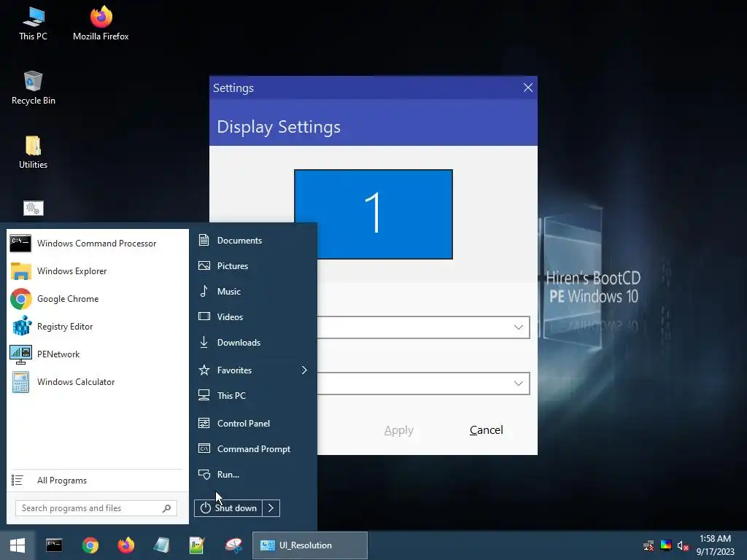
Task: Open Recycle Bin desktop icon
Action: tap(34, 88)
